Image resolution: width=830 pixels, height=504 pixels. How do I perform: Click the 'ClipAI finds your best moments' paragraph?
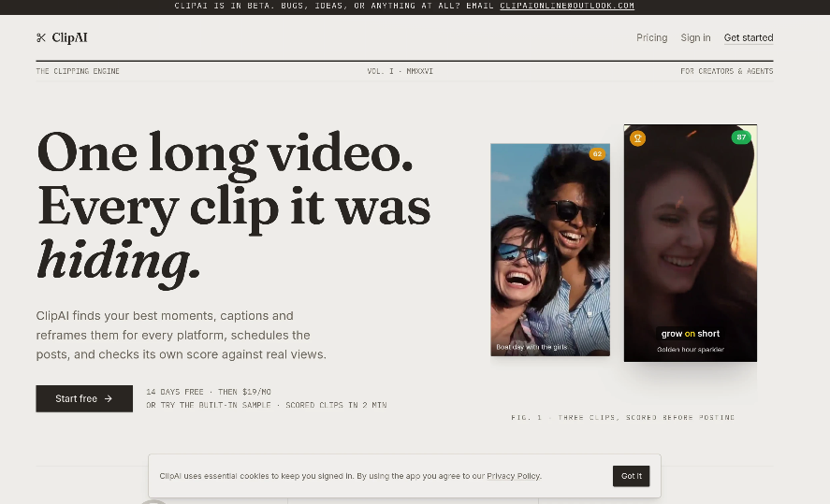pos(181,335)
